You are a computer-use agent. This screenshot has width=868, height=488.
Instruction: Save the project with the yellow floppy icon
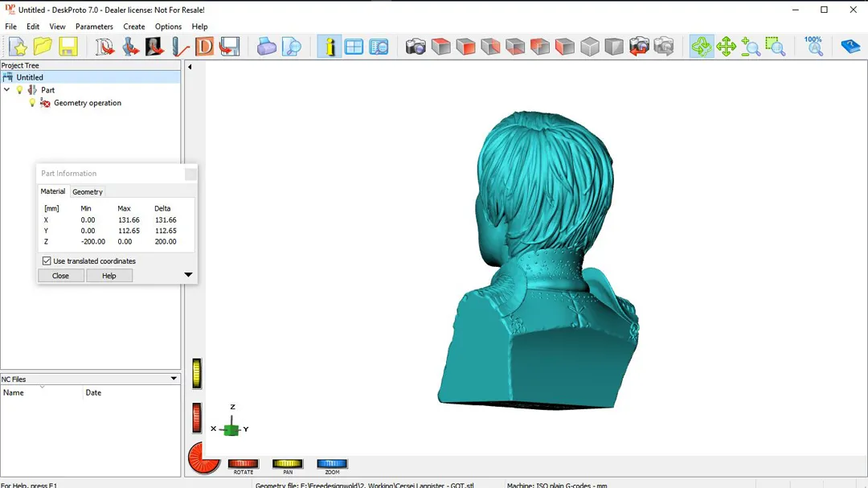pyautogui.click(x=68, y=47)
